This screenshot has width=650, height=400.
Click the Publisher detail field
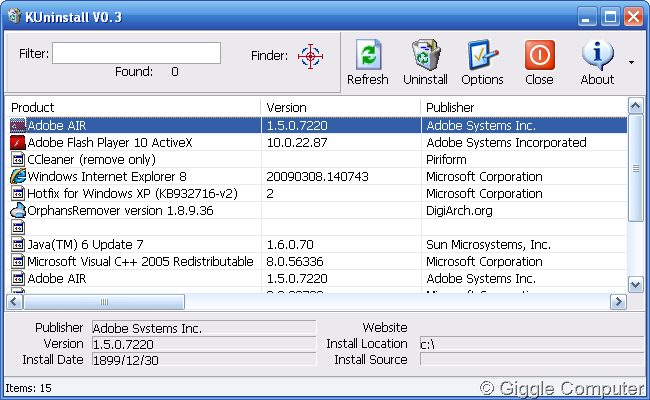tap(204, 327)
